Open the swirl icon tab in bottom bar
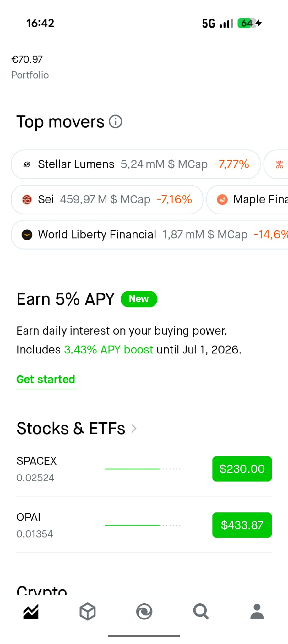The width and height of the screenshot is (288, 644). tap(144, 612)
